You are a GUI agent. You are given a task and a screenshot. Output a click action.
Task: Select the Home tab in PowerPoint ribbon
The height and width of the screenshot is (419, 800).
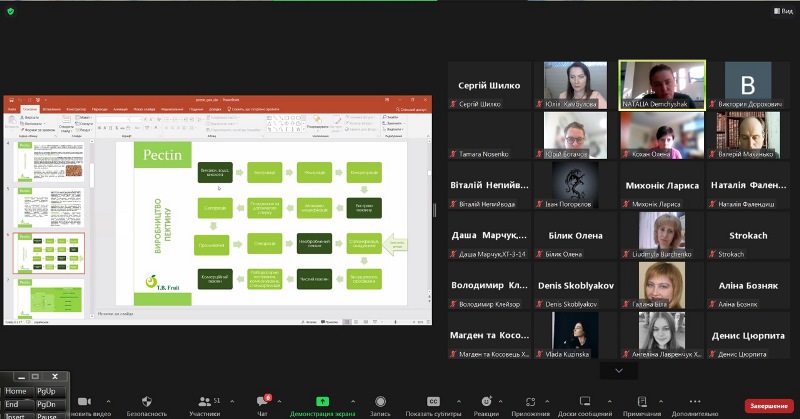pos(28,109)
